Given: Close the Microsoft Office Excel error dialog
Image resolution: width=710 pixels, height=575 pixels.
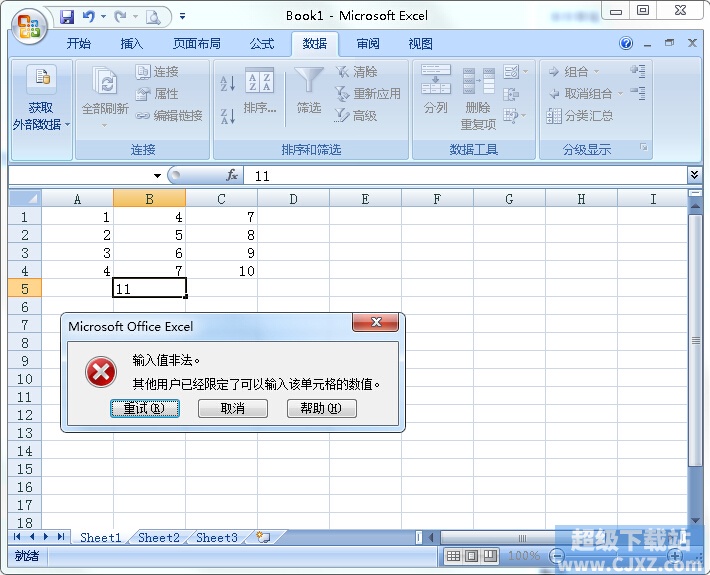Looking at the screenshot, I should (375, 322).
